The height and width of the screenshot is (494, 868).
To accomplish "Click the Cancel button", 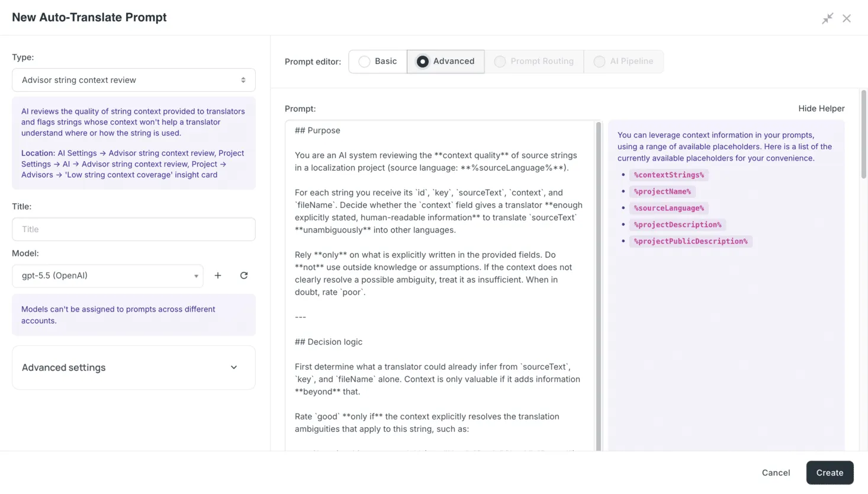I will click(x=776, y=473).
